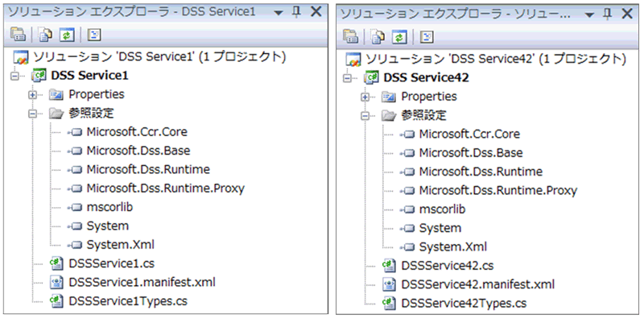Viewport: 644px width, 319px height.
Task: Select Microsoft.Dss.Runtime.Proxy reference in DSS Service1
Action: pyautogui.click(x=166, y=188)
